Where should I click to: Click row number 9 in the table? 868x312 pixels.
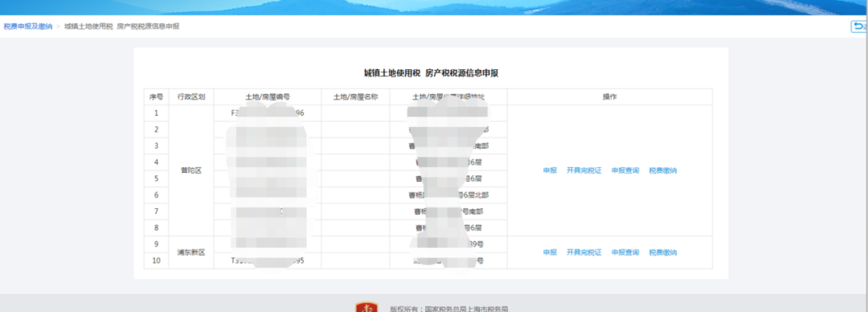tap(156, 244)
